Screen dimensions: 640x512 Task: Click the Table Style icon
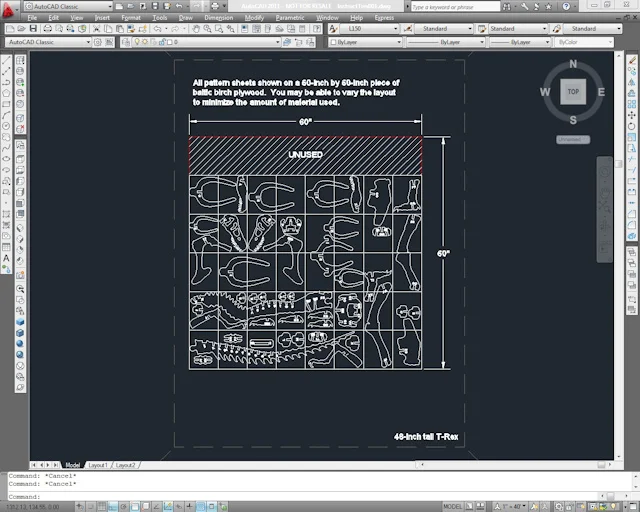pyautogui.click(x=482, y=29)
